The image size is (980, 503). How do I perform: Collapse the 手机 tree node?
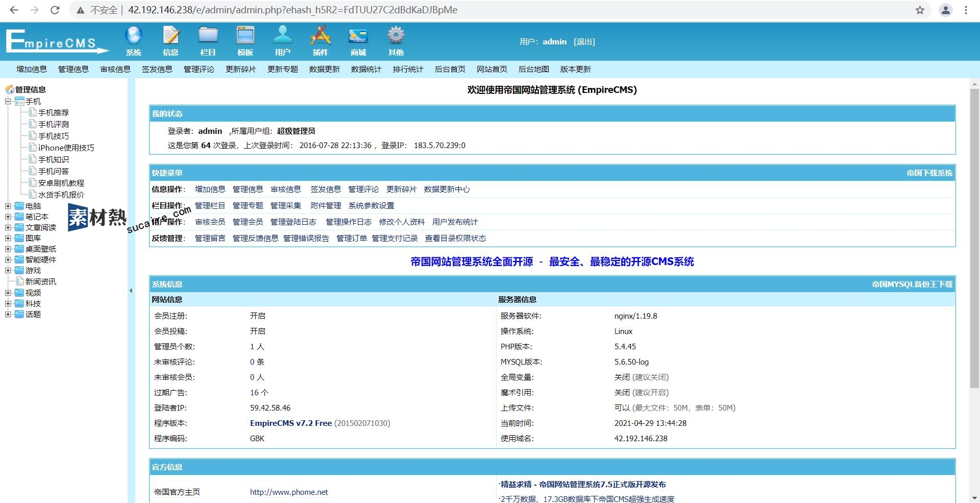(8, 101)
